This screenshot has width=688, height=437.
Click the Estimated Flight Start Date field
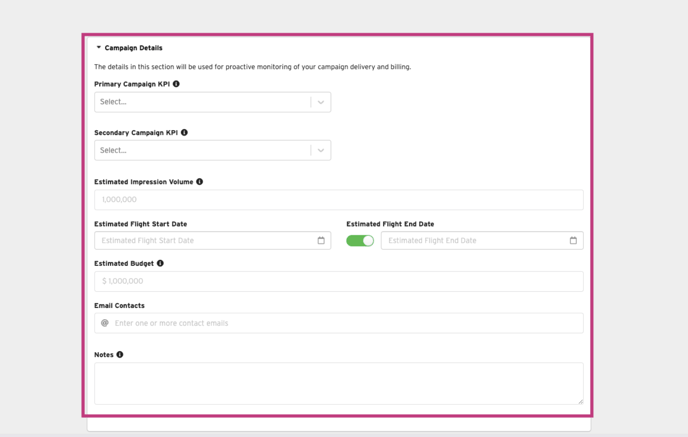203,241
